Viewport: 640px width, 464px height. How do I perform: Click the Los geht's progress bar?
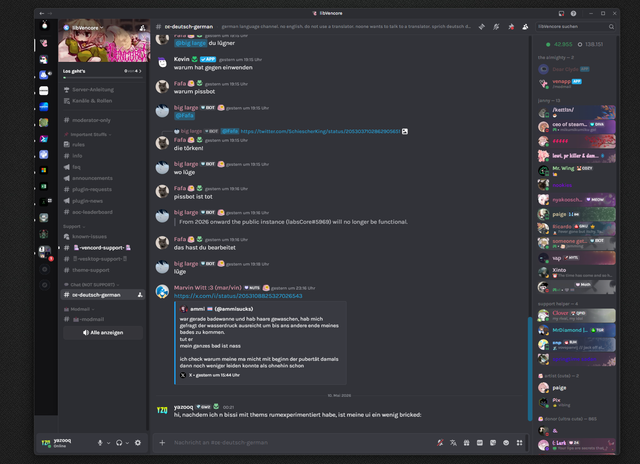point(102,77)
